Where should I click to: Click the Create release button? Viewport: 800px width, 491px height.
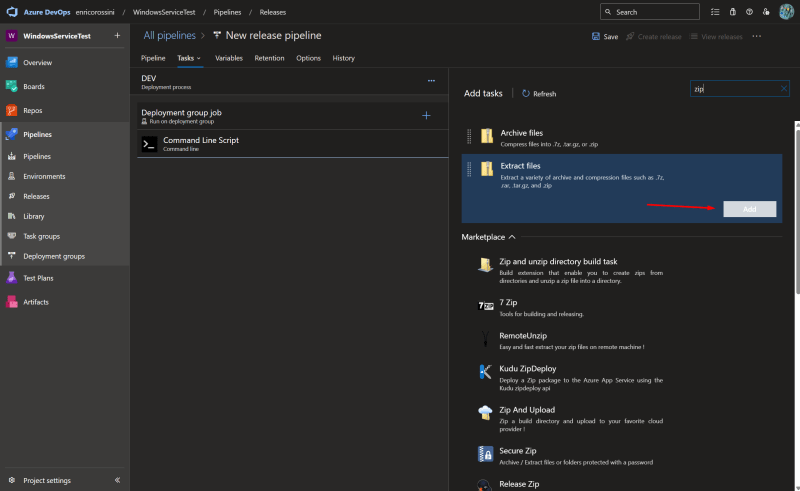coord(654,36)
